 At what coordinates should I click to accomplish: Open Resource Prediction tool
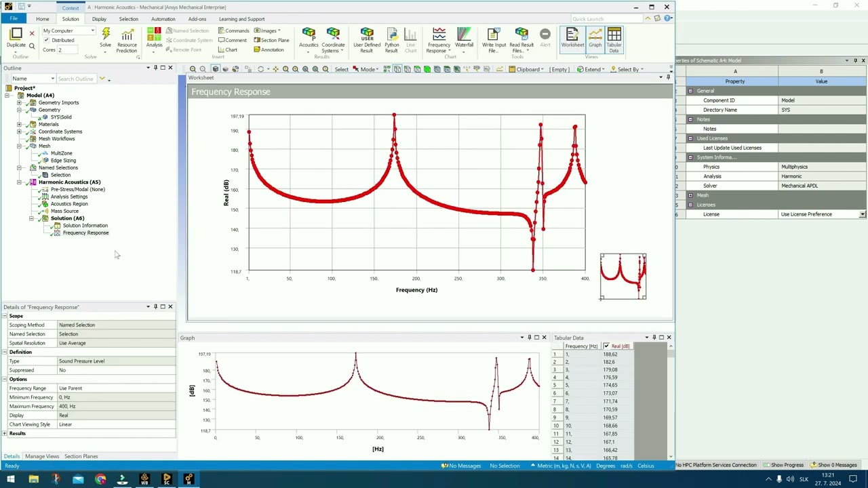127,40
